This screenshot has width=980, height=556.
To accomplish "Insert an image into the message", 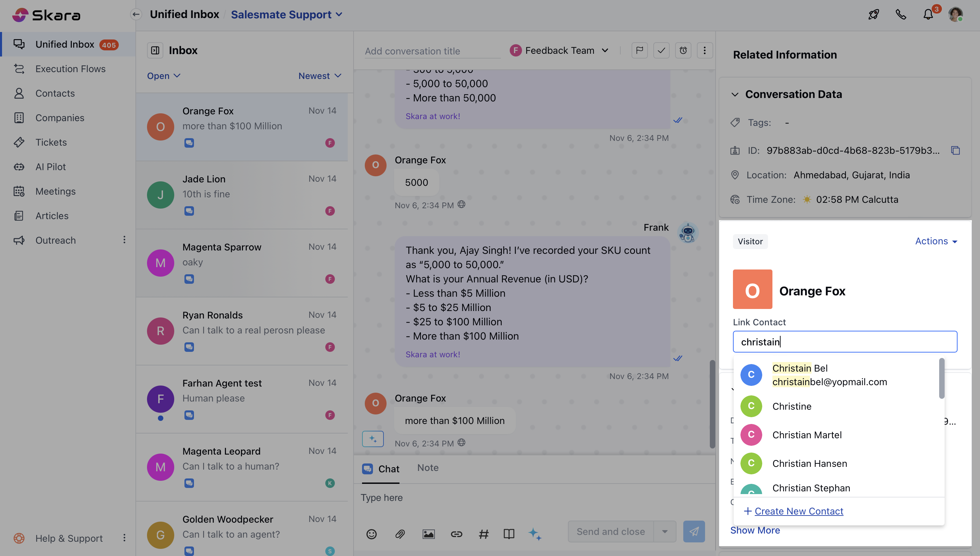I will pos(428,534).
